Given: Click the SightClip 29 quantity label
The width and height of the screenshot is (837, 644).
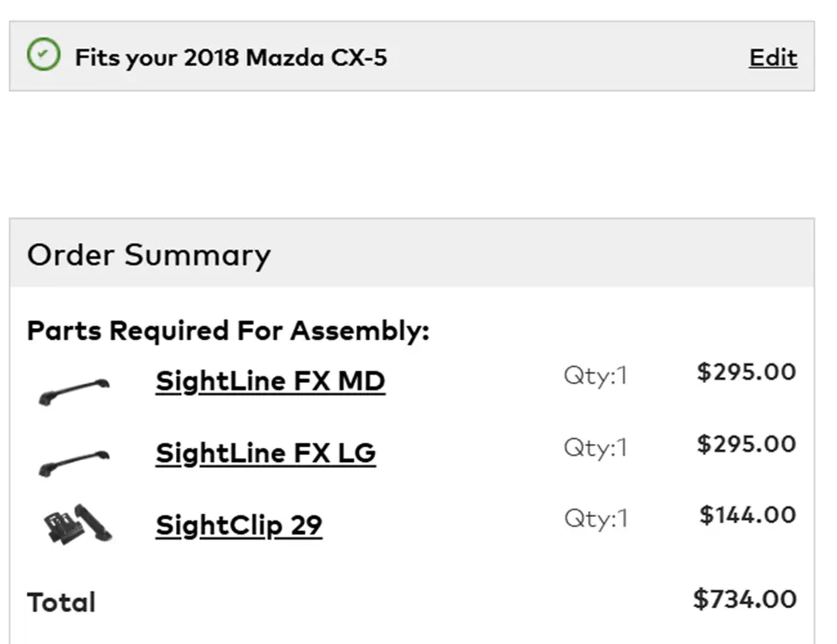Looking at the screenshot, I should [x=596, y=518].
